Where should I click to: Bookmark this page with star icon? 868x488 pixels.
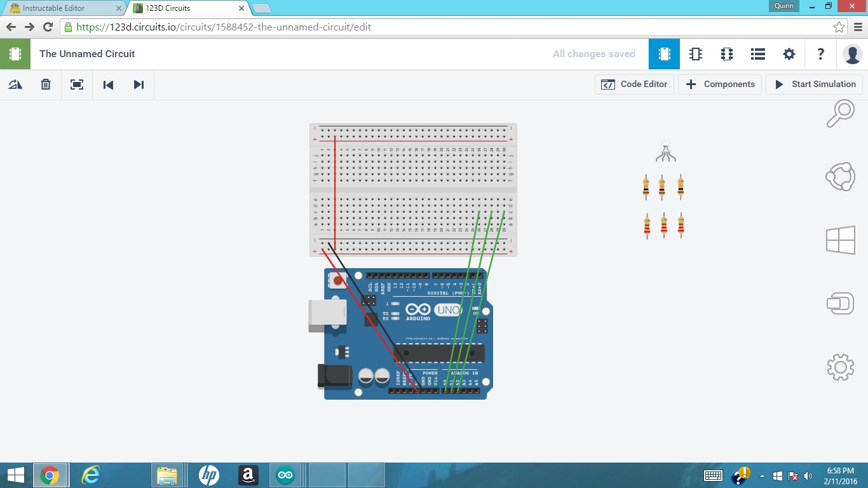pos(839,27)
